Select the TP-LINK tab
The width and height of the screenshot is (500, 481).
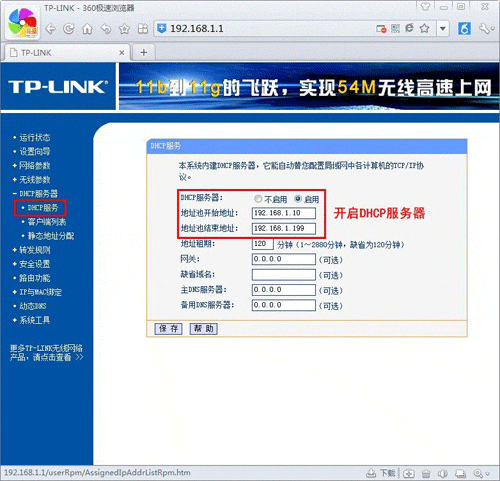tap(68, 52)
